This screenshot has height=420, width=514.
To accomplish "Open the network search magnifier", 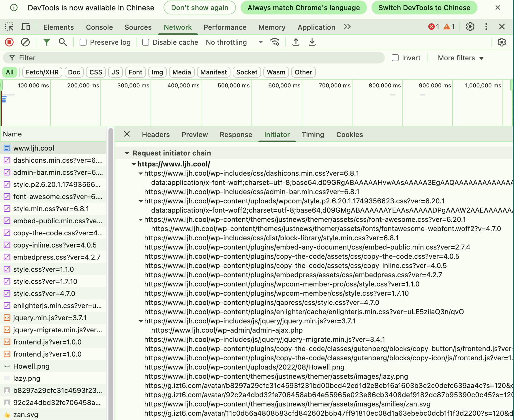I will [63, 42].
